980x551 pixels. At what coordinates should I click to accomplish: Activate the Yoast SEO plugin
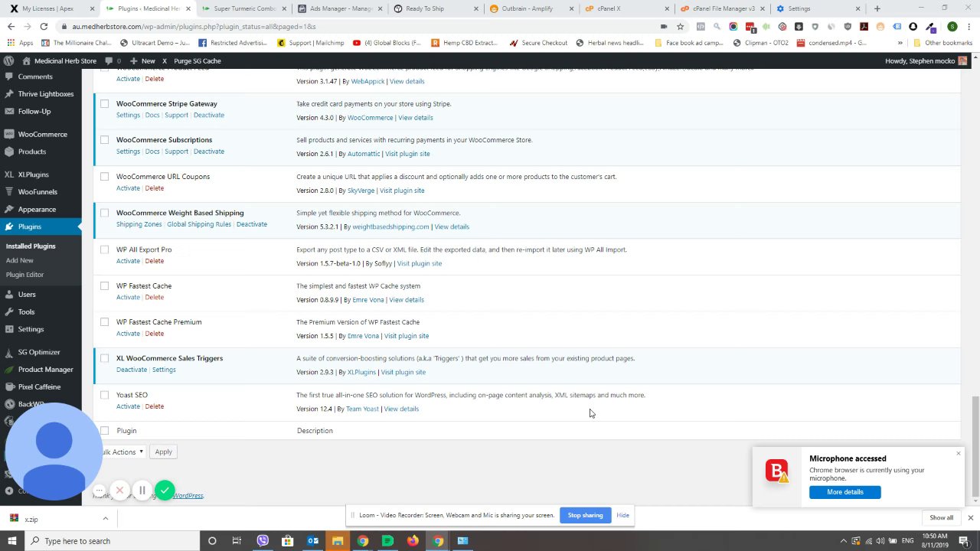click(x=128, y=406)
